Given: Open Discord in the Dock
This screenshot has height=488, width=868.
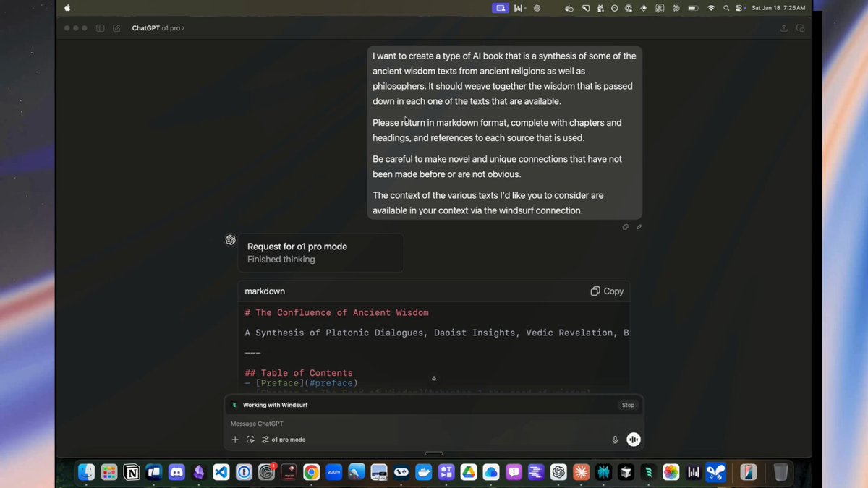Looking at the screenshot, I should 176,472.
